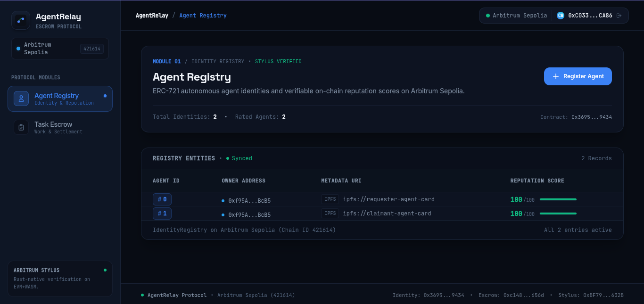Click the 100/100 score for agent #1
Viewport: 644px width, 304px height.
[x=522, y=214]
